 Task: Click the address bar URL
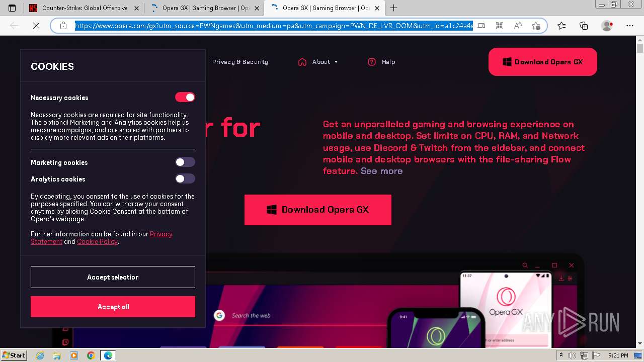[274, 26]
